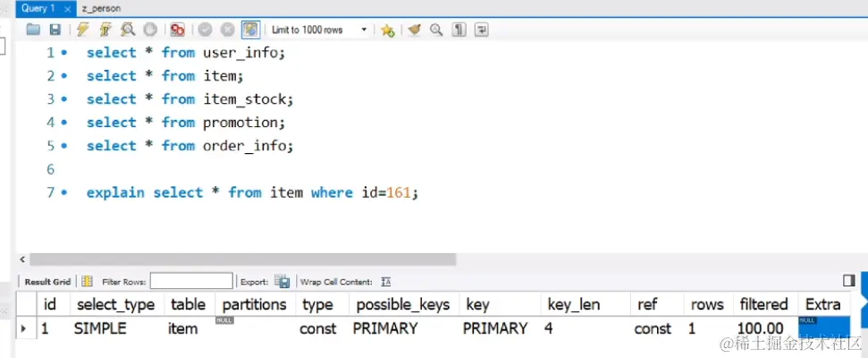This screenshot has height=358, width=868.
Task: Toggle autocommit mode icon
Action: 251,30
